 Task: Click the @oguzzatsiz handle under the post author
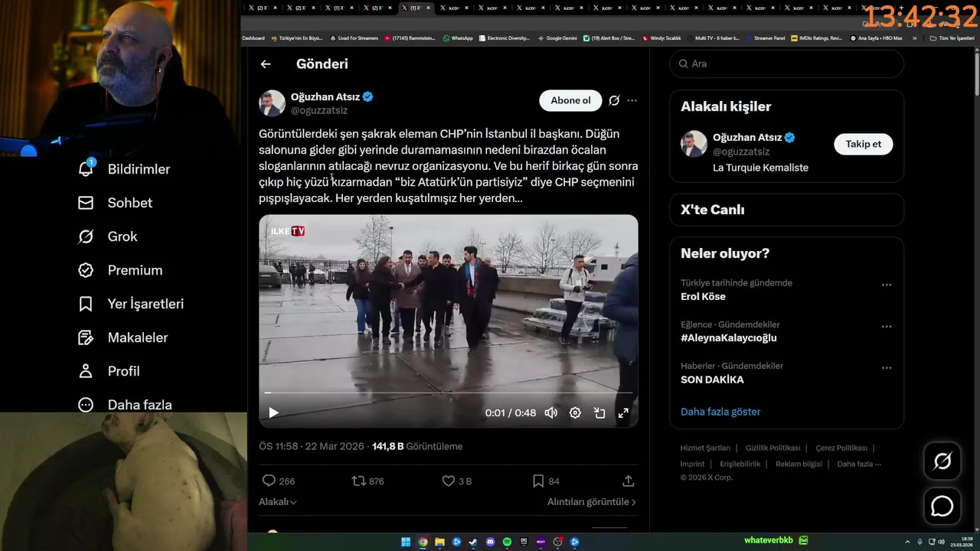click(x=319, y=110)
